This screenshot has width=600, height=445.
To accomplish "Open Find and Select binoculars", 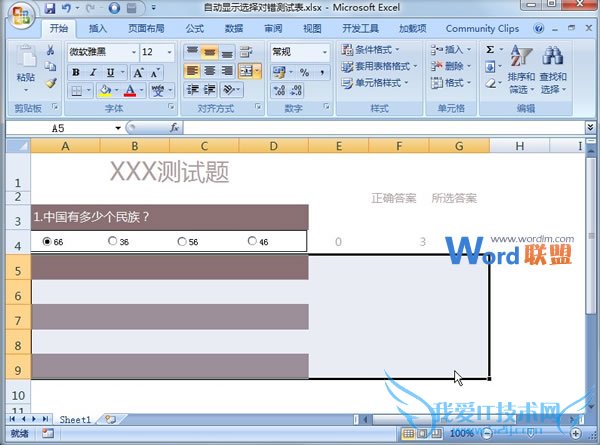I will tap(553, 70).
